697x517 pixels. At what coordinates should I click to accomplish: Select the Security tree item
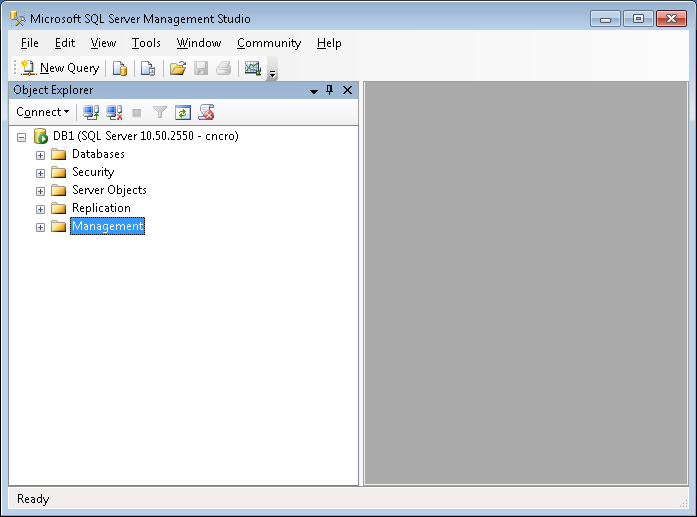click(93, 172)
